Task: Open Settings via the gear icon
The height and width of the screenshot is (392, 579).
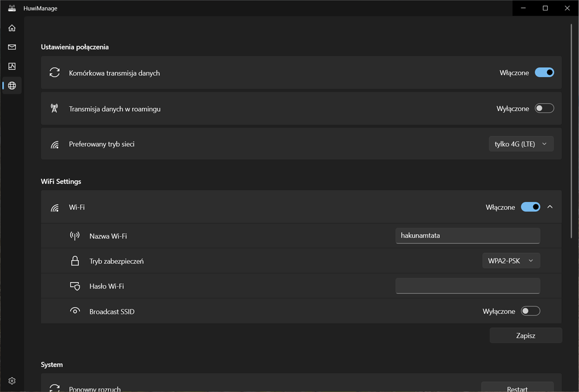Action: (x=11, y=380)
